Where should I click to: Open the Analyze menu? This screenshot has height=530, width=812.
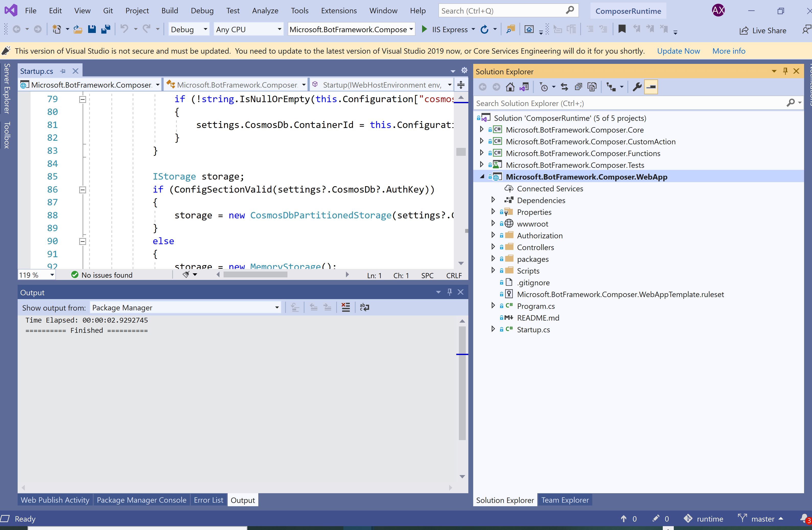tap(265, 10)
